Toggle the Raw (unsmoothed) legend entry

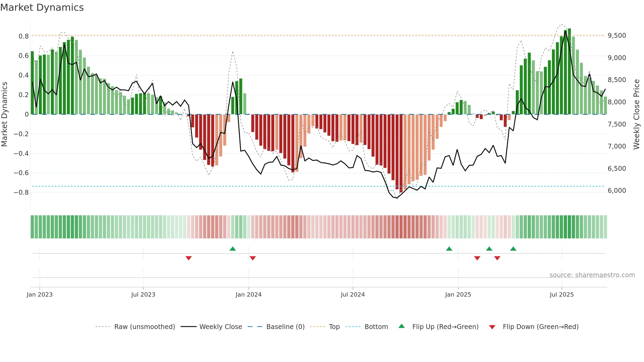(135, 327)
